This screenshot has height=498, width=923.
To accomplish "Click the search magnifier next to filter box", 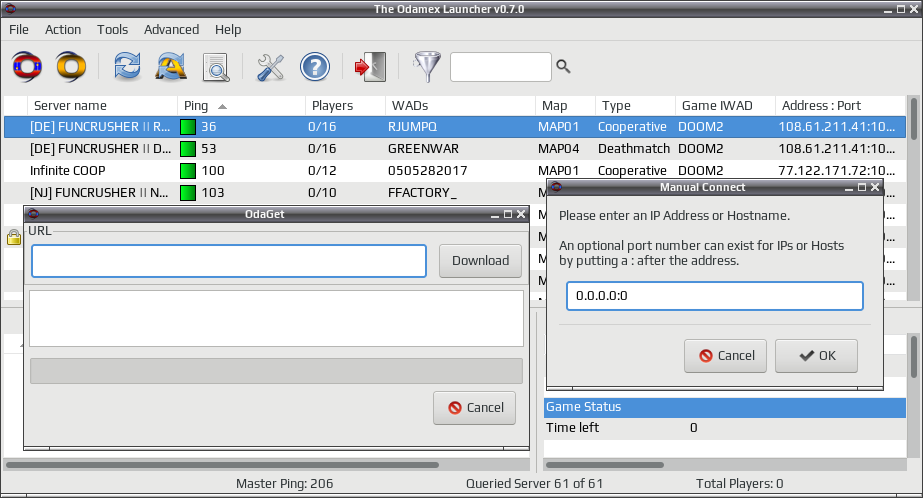I will pyautogui.click(x=563, y=67).
